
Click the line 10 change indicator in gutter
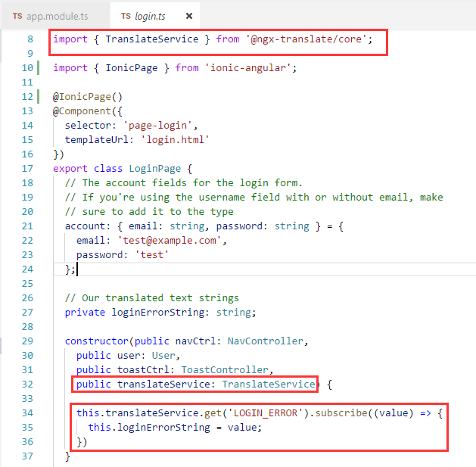(39, 68)
